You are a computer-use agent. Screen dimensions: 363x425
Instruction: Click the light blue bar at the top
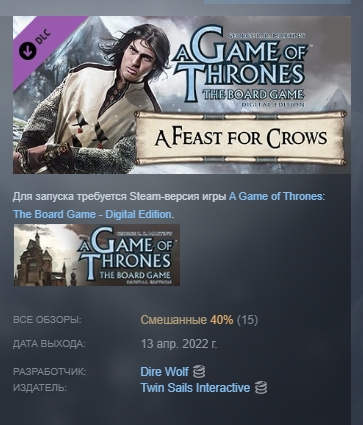coord(277,2)
